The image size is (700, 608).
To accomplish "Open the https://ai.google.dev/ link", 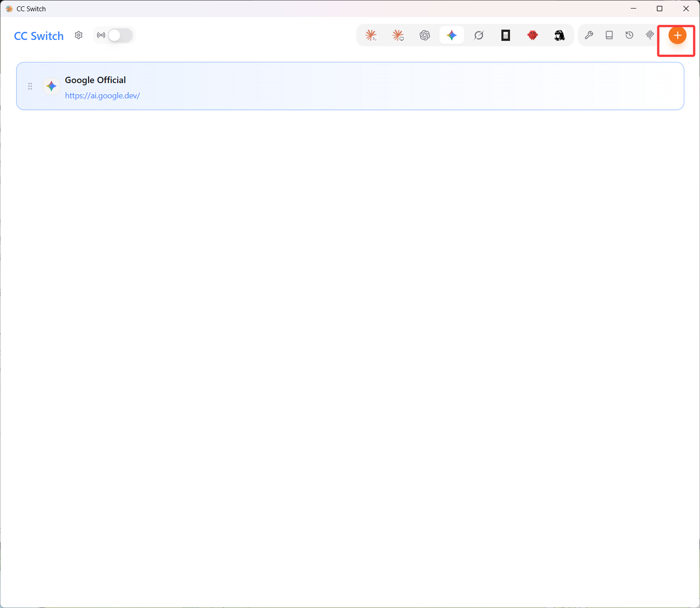I will pyautogui.click(x=102, y=96).
